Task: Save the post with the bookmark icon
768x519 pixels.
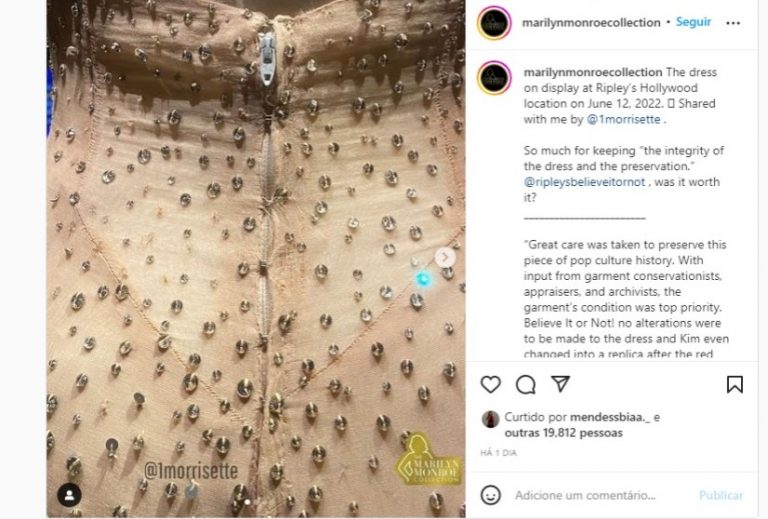Action: click(734, 384)
